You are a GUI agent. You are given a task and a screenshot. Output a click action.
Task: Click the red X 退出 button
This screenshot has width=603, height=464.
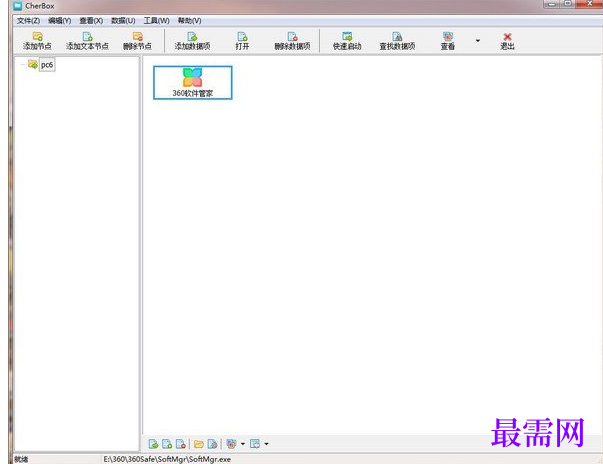pos(507,41)
